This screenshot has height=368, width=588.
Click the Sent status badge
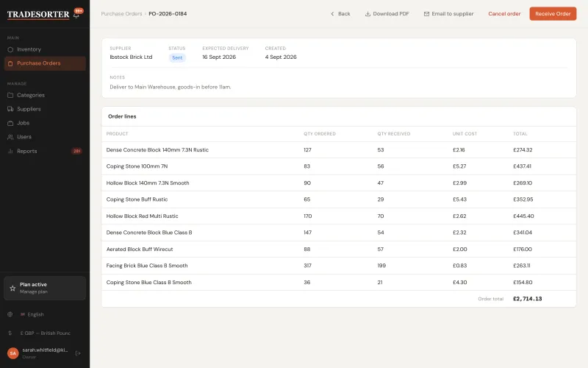pos(177,58)
